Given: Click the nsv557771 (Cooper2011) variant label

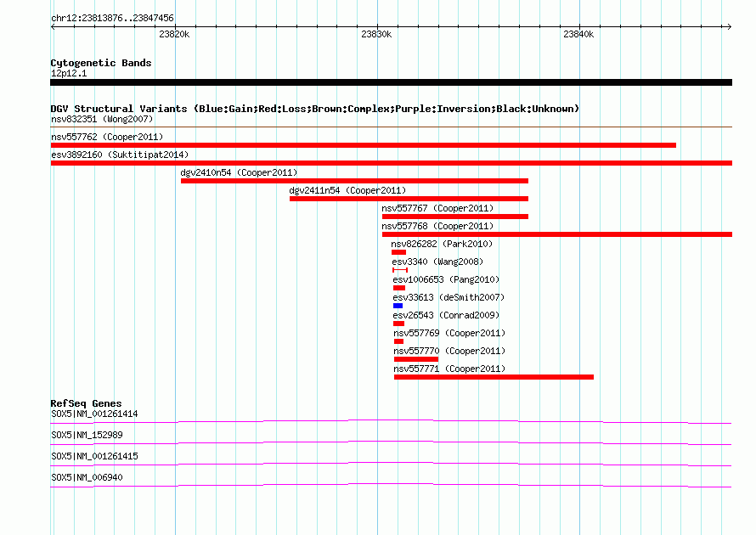Looking at the screenshot, I should (449, 369).
